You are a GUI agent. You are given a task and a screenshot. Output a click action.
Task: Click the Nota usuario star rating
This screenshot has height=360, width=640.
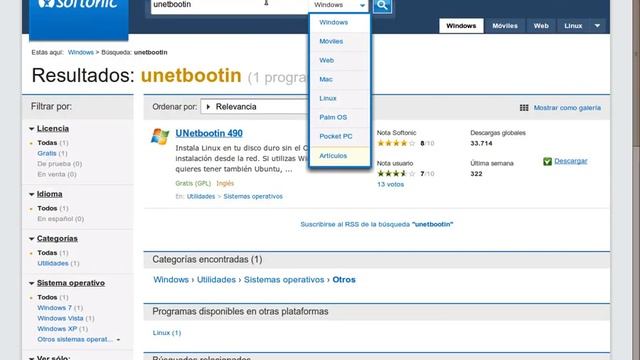(396, 173)
